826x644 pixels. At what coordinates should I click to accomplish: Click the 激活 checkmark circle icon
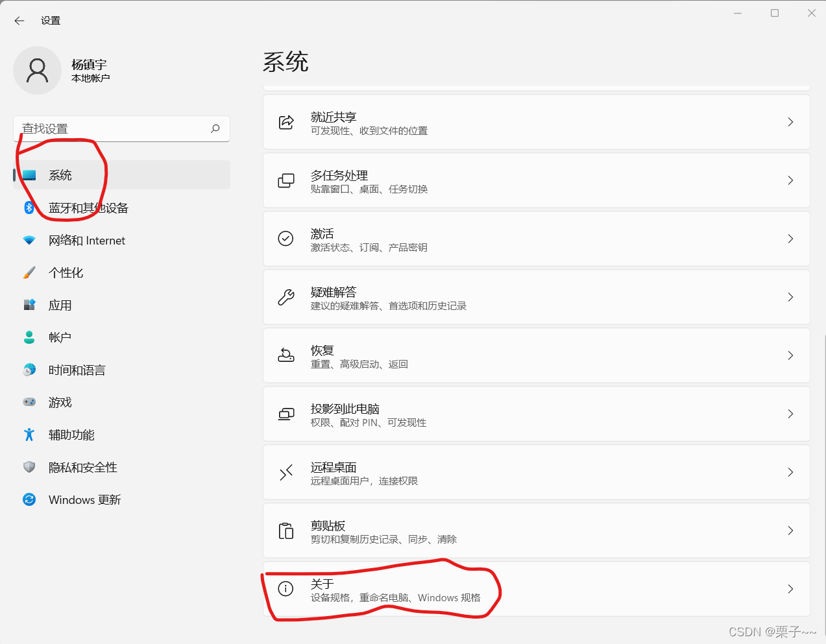click(285, 239)
